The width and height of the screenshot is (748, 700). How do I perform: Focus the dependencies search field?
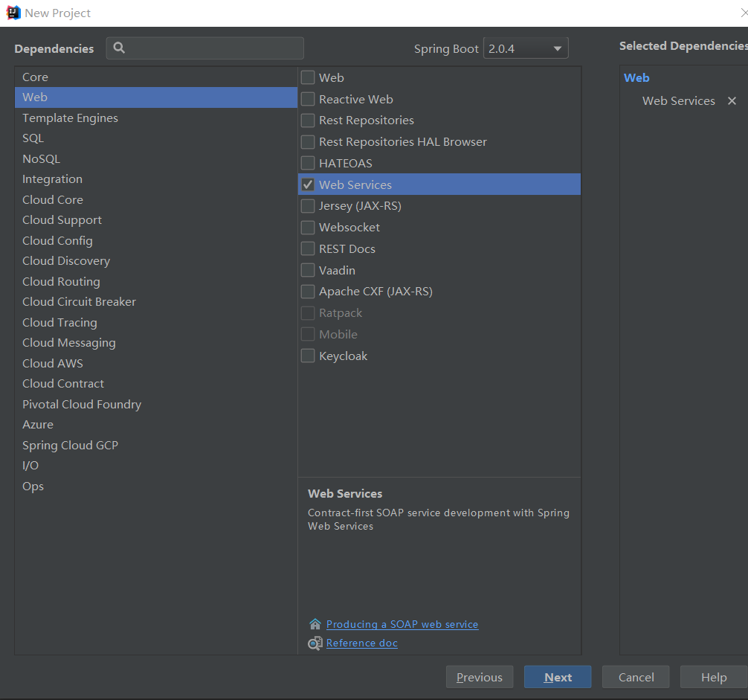coord(205,48)
